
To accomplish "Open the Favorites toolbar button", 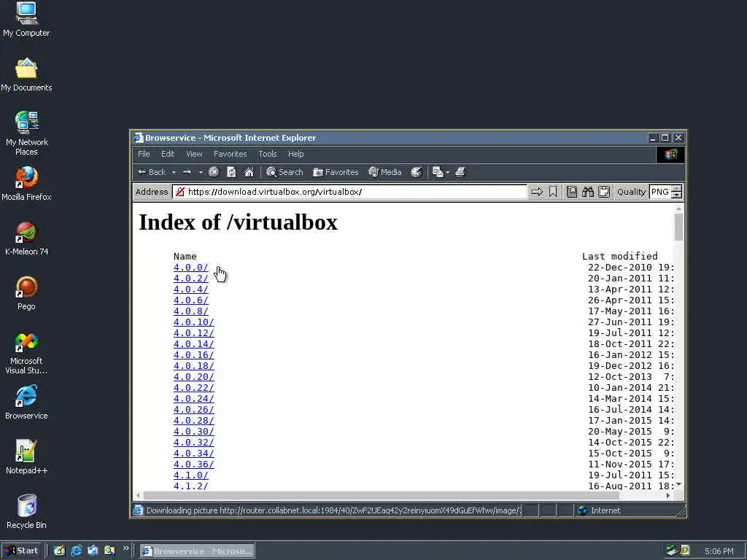I will point(336,172).
